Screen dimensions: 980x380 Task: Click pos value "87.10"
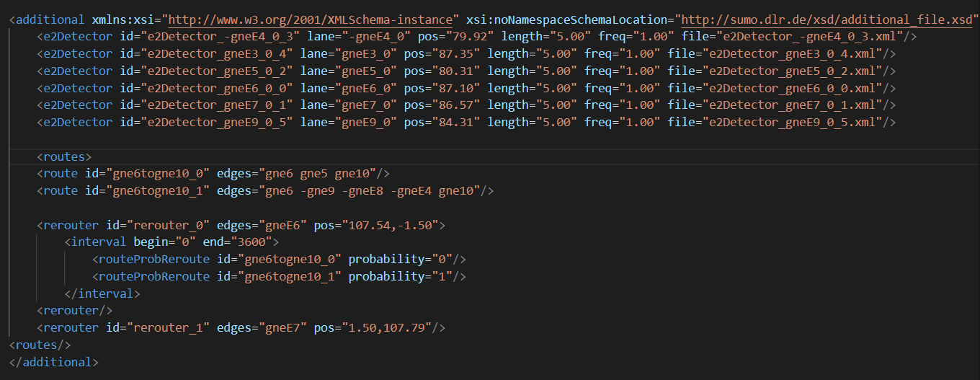(458, 88)
